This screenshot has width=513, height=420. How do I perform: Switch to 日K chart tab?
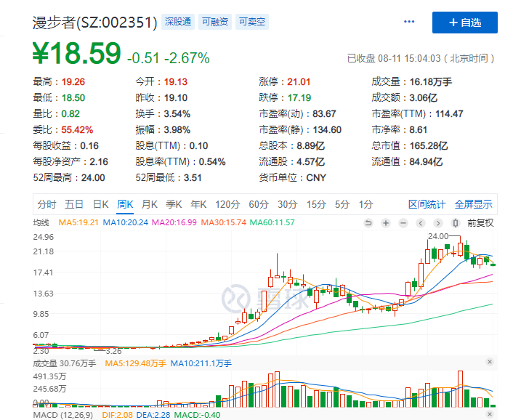[100, 204]
